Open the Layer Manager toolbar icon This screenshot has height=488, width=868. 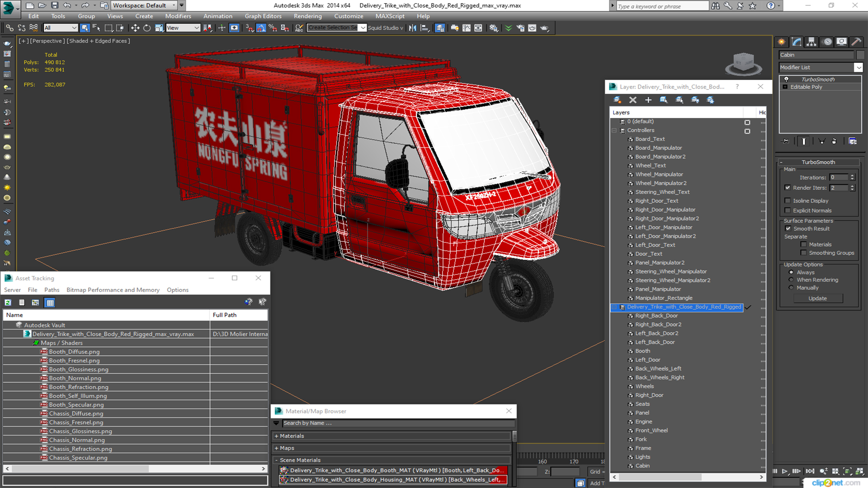point(439,28)
